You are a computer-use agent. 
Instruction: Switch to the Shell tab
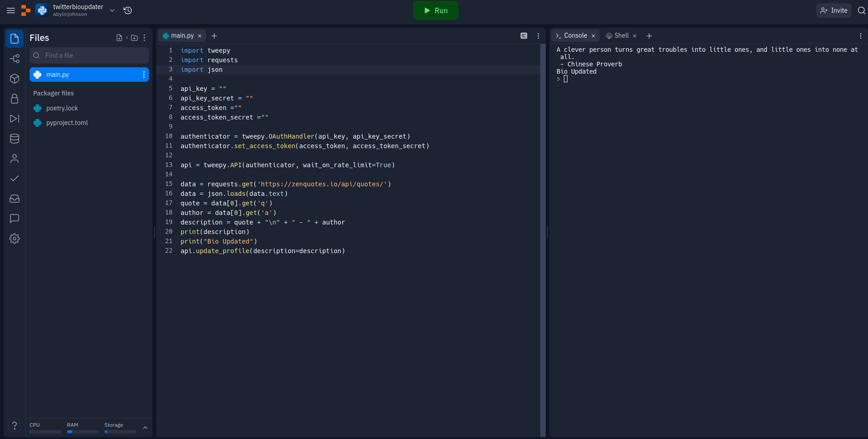point(621,35)
